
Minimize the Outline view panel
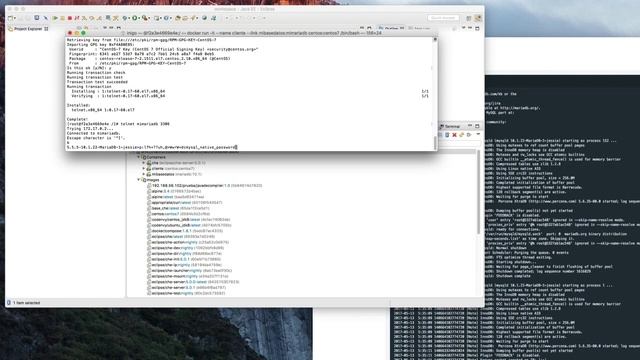pyautogui.click(x=470, y=28)
